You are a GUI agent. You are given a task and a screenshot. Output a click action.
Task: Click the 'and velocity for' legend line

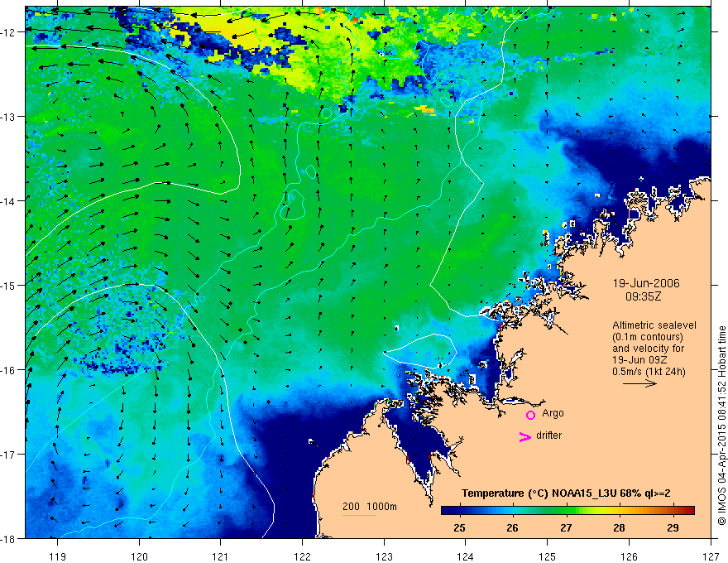pos(648,349)
